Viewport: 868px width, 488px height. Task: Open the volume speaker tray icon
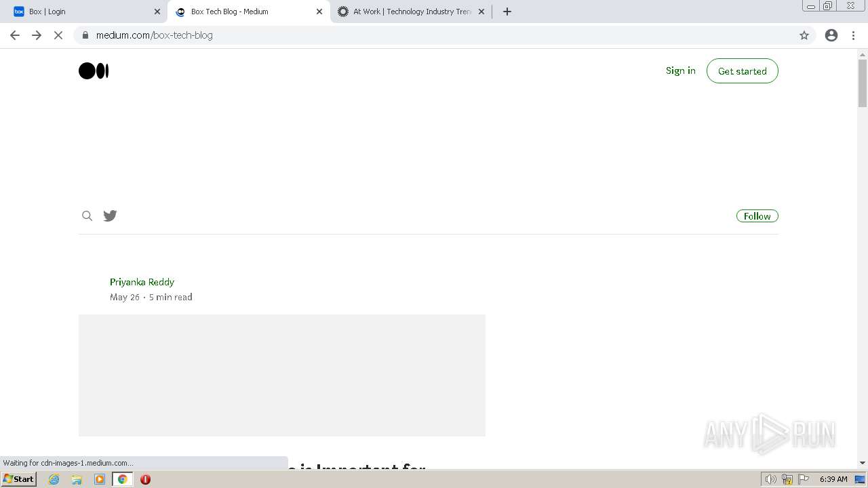click(770, 479)
